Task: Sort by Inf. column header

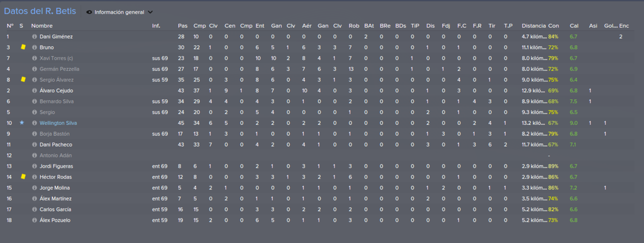Action: tap(156, 26)
